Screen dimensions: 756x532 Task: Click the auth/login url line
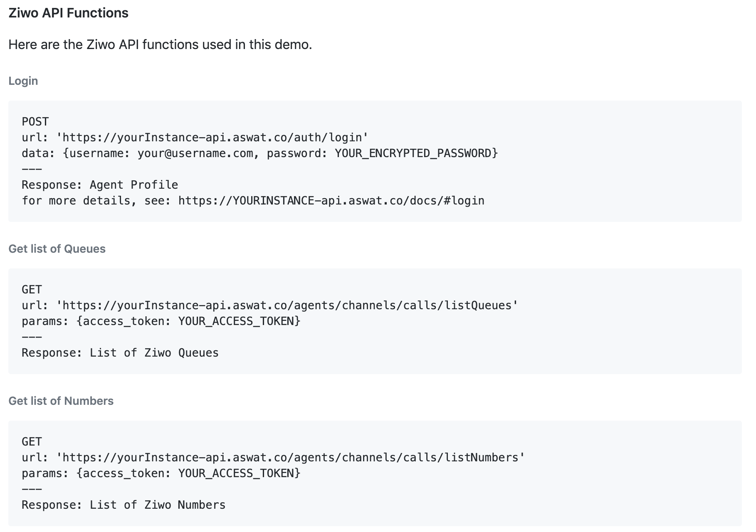click(195, 138)
